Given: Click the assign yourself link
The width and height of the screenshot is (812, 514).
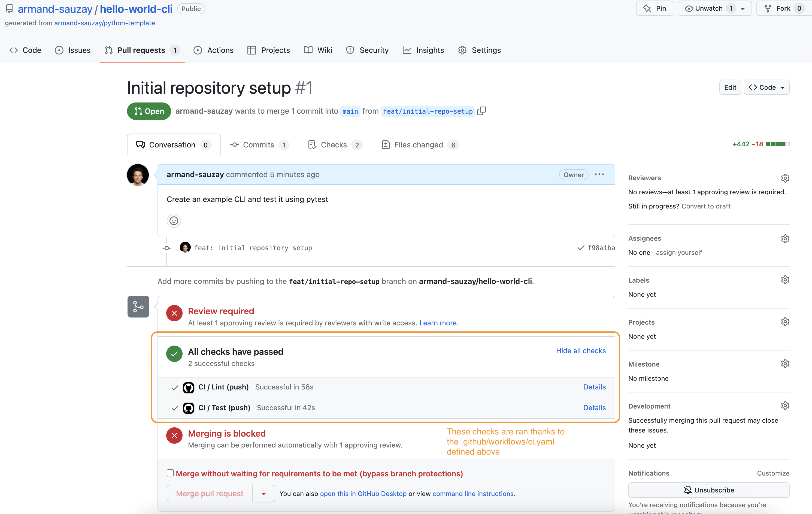Looking at the screenshot, I should coord(679,253).
